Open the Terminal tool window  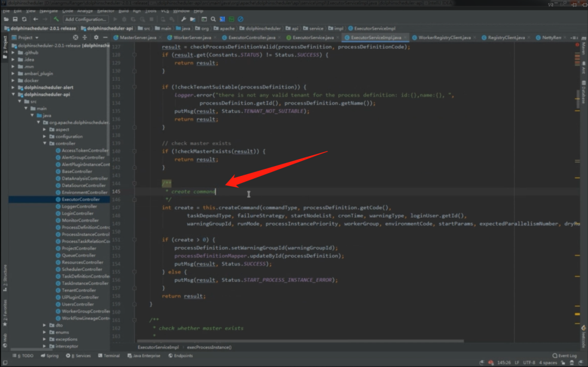109,356
